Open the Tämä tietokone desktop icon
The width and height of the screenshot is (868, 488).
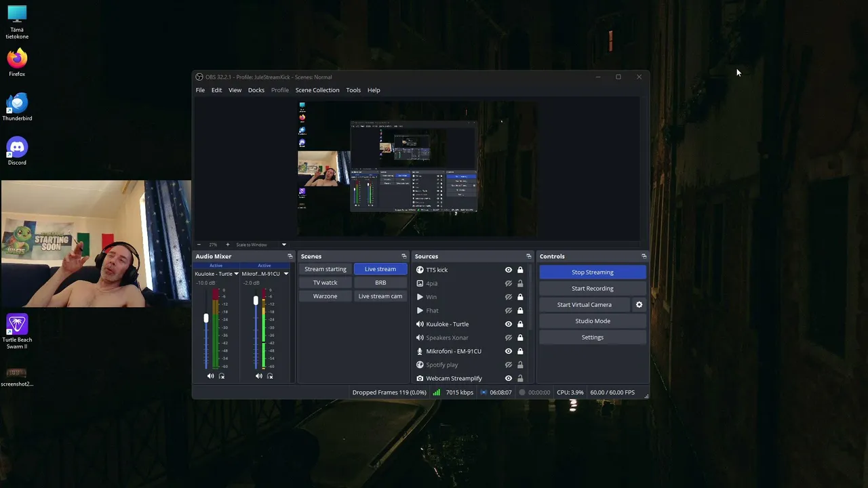tap(17, 22)
